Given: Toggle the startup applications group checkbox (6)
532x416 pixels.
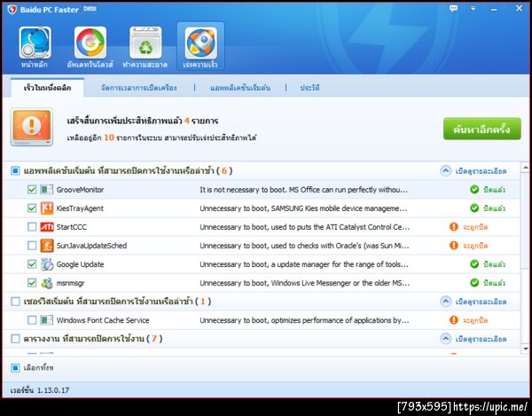Looking at the screenshot, I should tap(15, 170).
